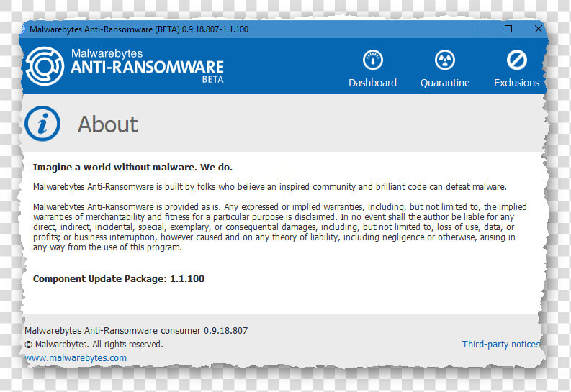571x392 pixels.
Task: Click the window title bar text
Action: 139,29
